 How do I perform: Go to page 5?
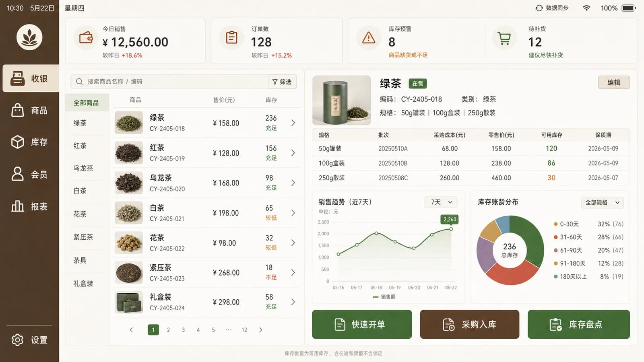[213, 330]
